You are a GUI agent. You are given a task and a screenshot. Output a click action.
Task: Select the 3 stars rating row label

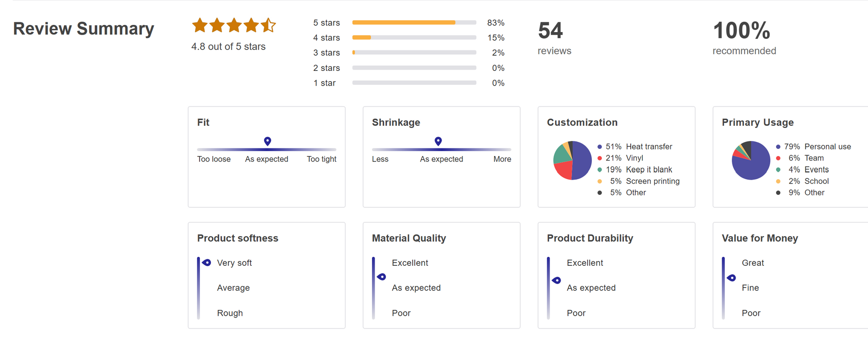click(x=327, y=53)
